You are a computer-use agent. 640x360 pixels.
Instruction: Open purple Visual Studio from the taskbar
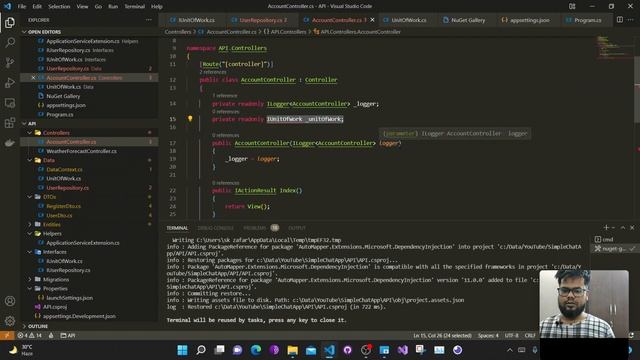coord(402,350)
